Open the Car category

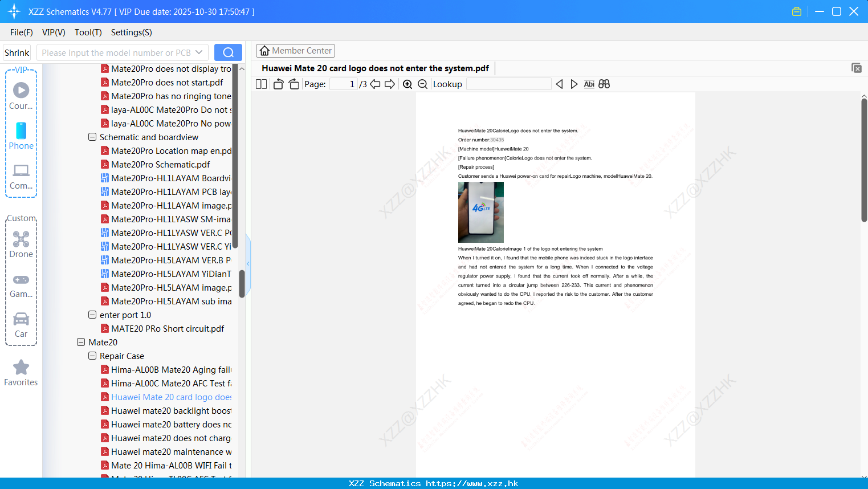point(21,325)
